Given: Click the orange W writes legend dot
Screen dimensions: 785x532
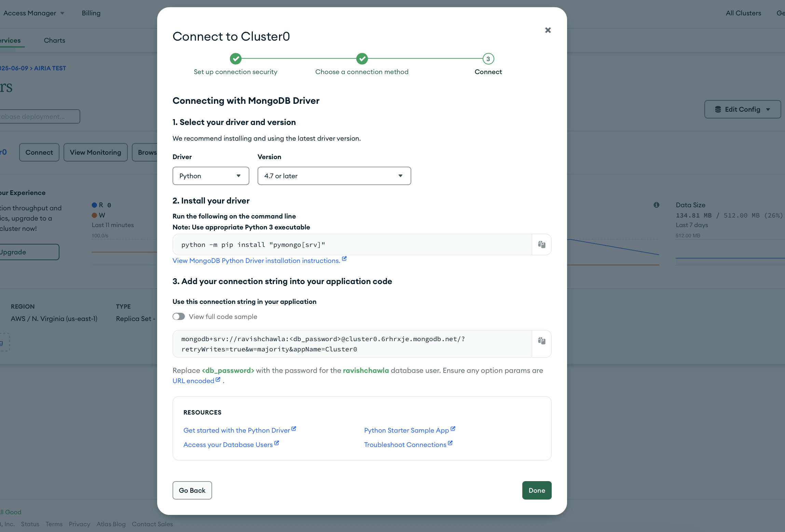Looking at the screenshot, I should click(94, 215).
